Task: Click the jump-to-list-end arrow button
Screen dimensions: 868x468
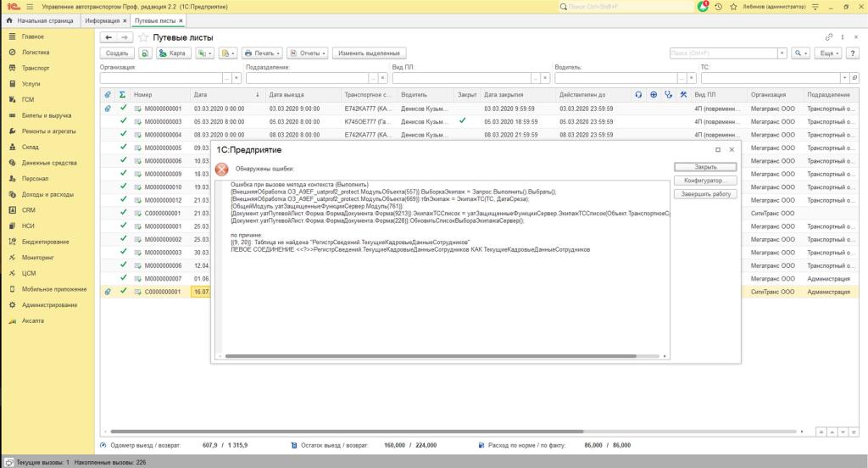Action: [854, 432]
